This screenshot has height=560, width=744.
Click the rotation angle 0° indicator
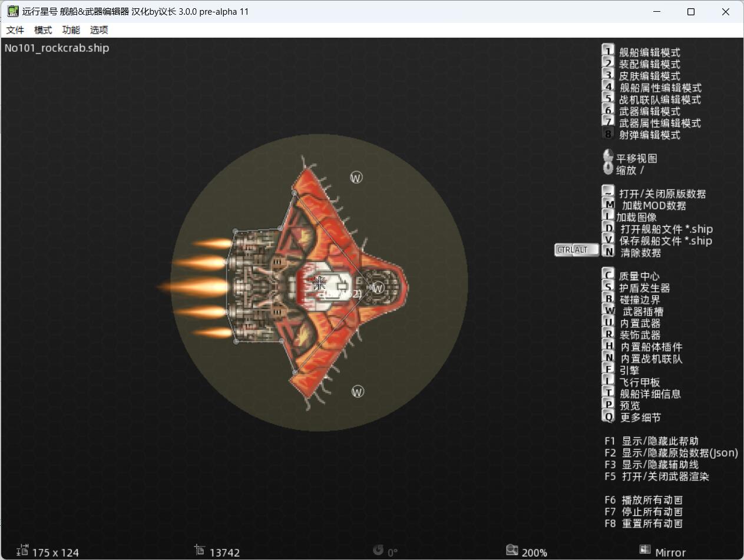pyautogui.click(x=386, y=552)
